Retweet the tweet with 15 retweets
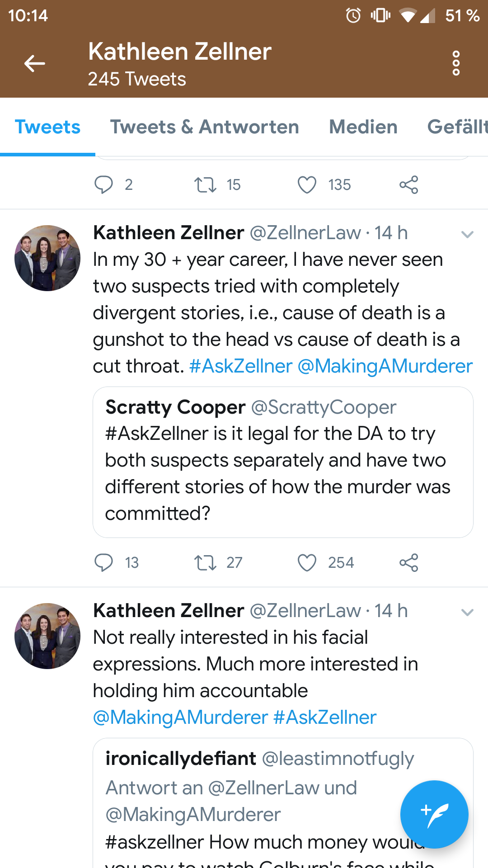Screen dimensions: 488x868 pos(205,185)
